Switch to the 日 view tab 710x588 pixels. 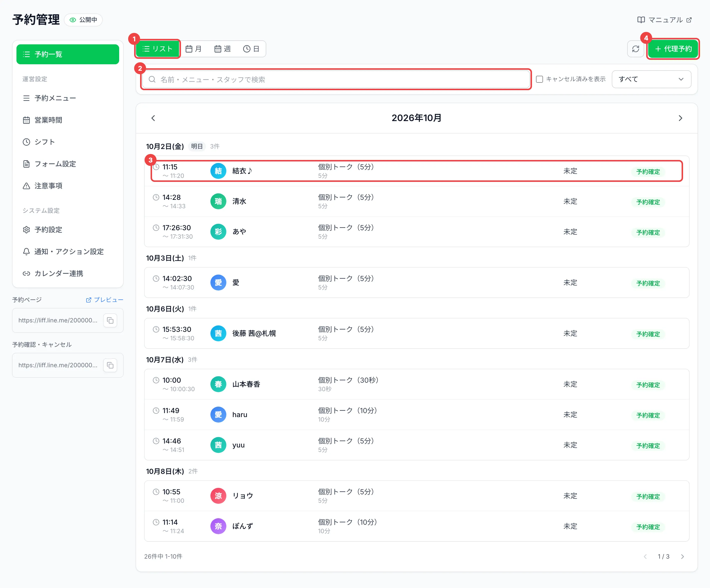(x=251, y=49)
